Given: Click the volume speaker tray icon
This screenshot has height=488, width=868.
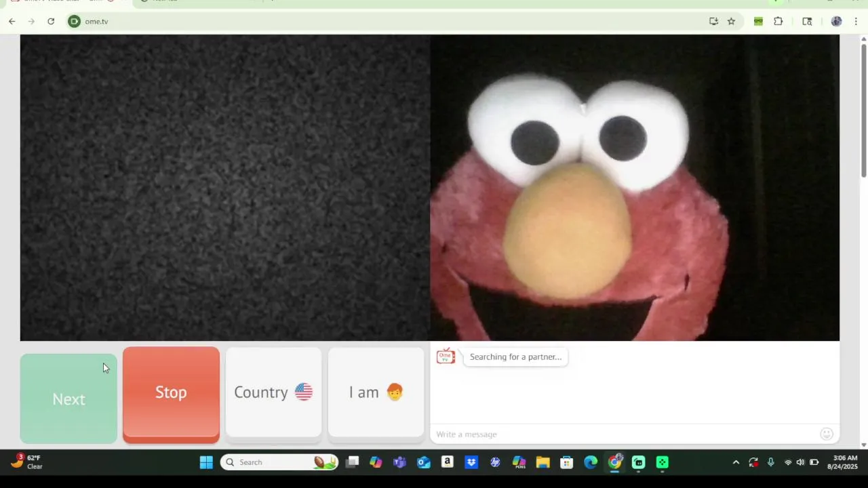Looking at the screenshot, I should [800, 462].
